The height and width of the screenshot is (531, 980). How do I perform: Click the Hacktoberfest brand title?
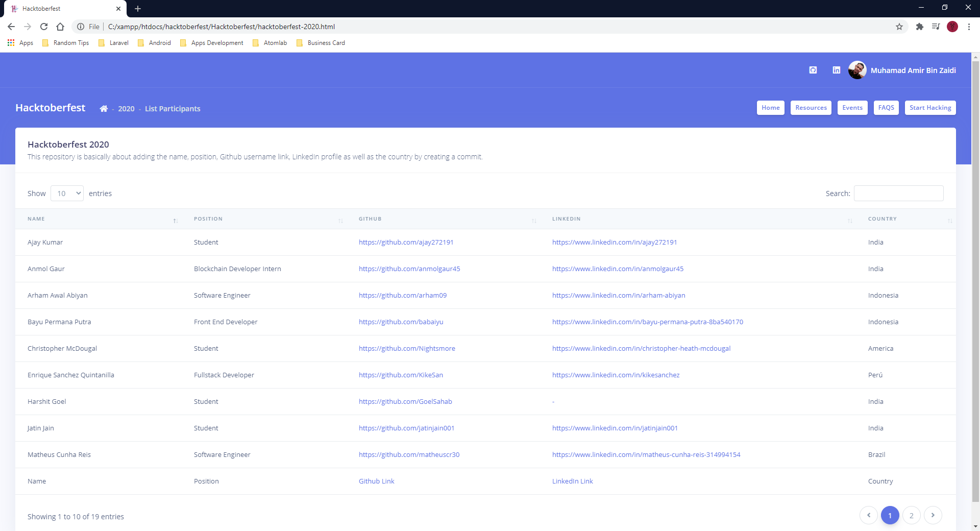pos(50,108)
